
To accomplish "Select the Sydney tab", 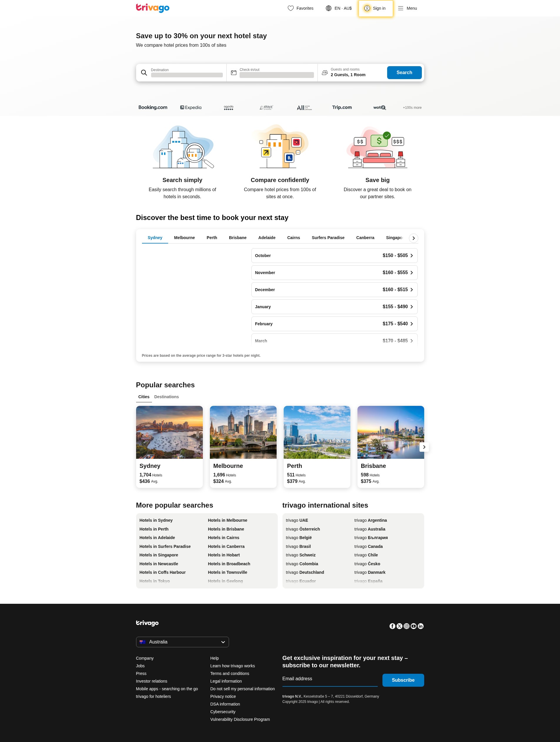I will pyautogui.click(x=155, y=238).
